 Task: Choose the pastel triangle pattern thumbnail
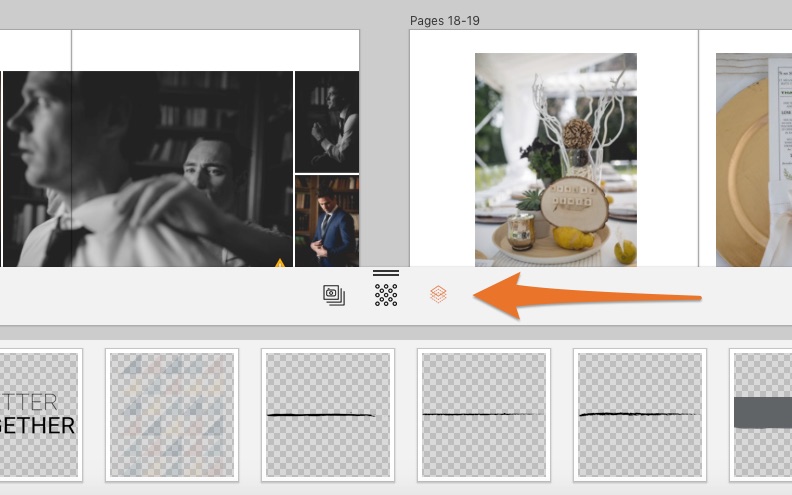click(172, 415)
